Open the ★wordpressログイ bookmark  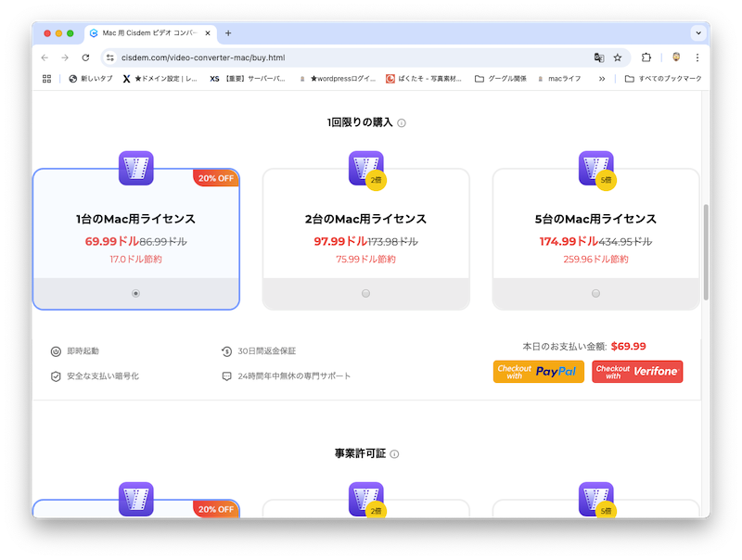click(x=338, y=79)
